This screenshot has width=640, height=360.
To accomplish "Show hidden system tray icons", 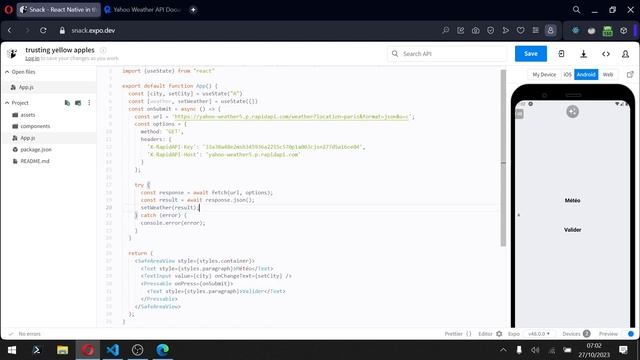I will point(503,350).
